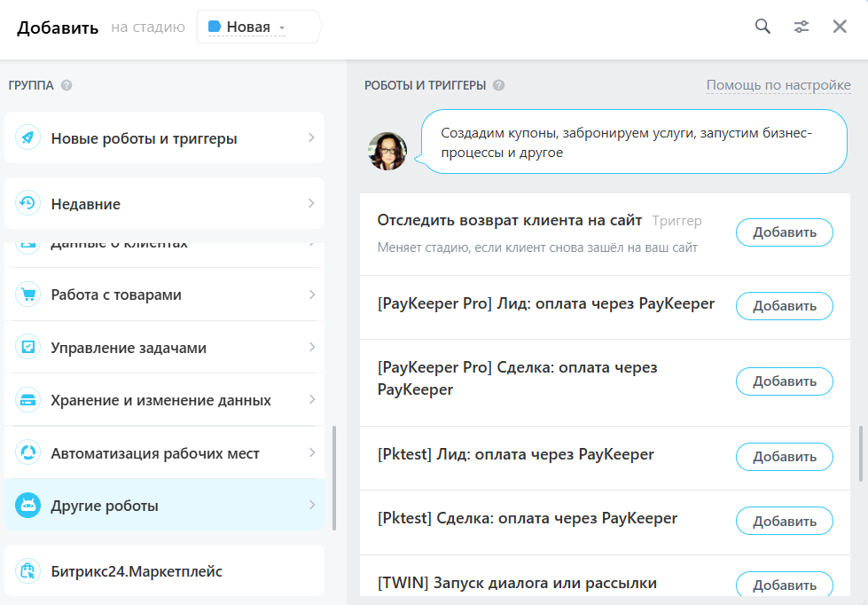Image resolution: width=868 pixels, height=605 pixels.
Task: Click the robot icon for Другие роботы
Action: [x=28, y=506]
